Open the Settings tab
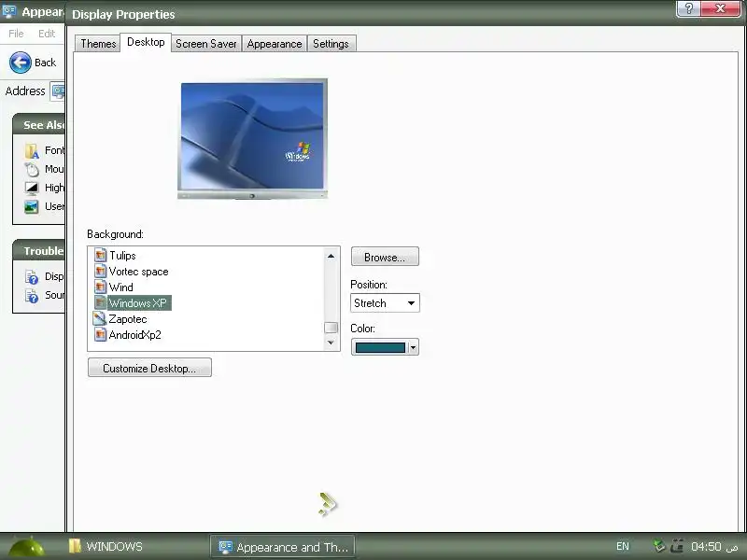Viewport: 747px width, 560px height. tap(331, 44)
